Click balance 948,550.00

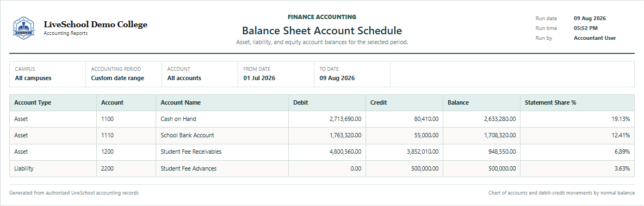(502, 152)
